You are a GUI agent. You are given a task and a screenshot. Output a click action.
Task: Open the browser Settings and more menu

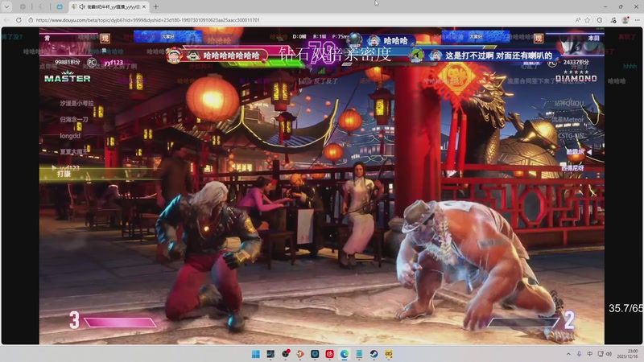pyautogui.click(x=638, y=19)
